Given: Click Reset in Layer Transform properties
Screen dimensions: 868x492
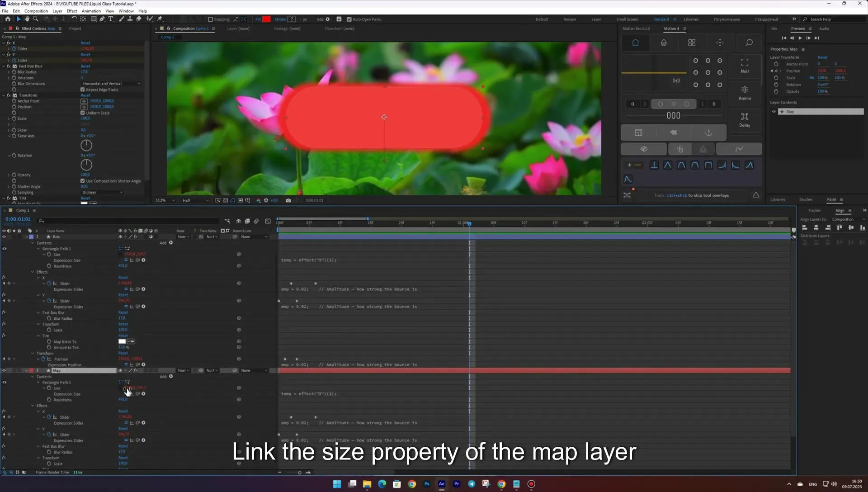Looking at the screenshot, I should point(822,57).
